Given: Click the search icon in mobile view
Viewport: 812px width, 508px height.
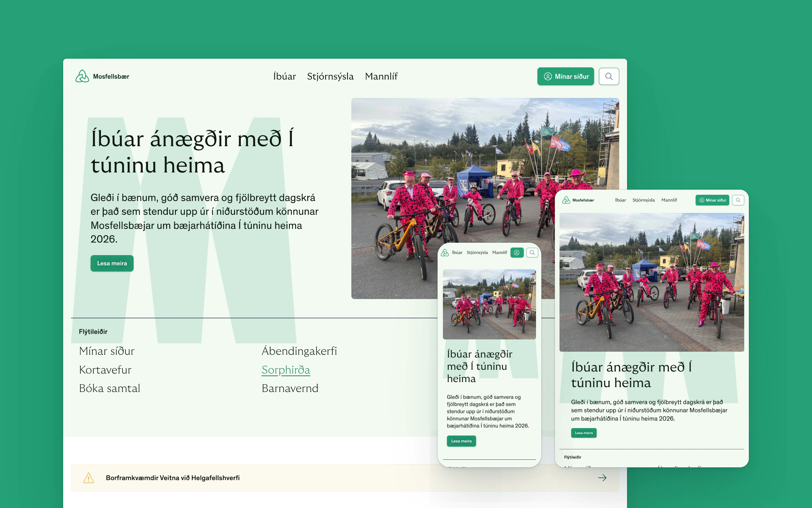Looking at the screenshot, I should coord(532,253).
